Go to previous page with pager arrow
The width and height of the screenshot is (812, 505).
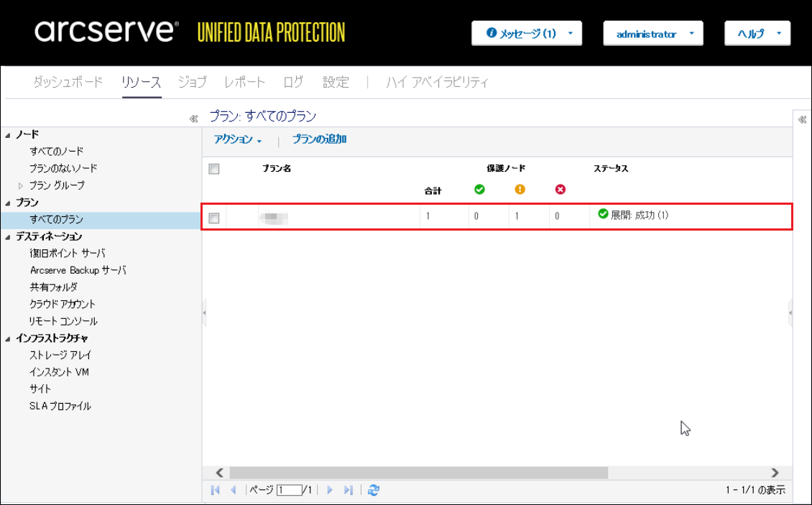(234, 490)
